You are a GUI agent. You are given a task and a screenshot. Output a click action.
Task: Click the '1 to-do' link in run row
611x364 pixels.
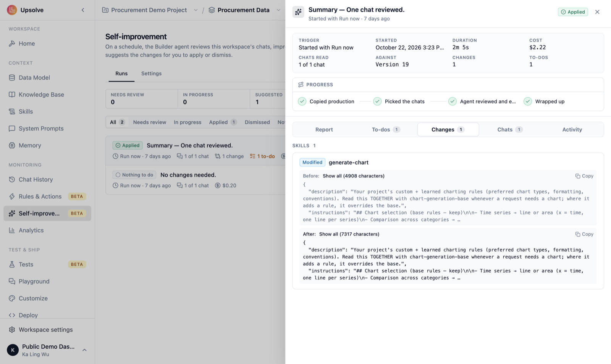click(262, 156)
